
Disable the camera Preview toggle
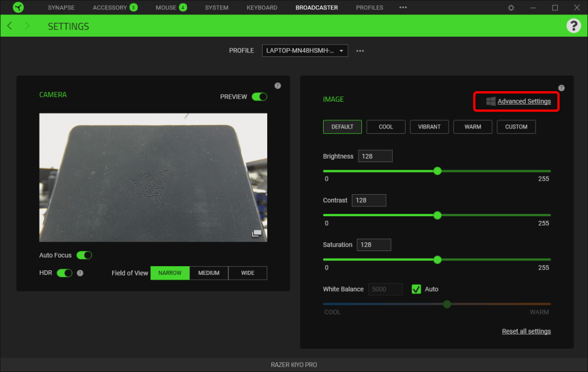click(x=259, y=96)
